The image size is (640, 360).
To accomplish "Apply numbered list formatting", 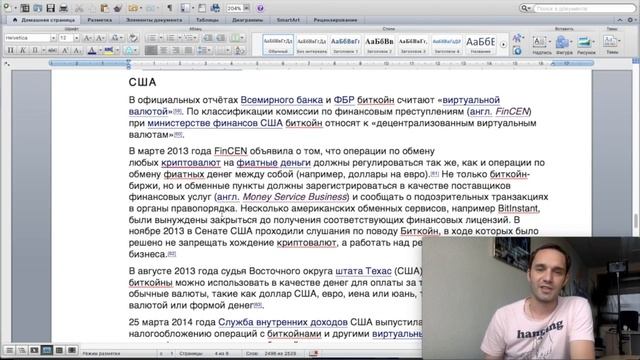I will click(171, 38).
